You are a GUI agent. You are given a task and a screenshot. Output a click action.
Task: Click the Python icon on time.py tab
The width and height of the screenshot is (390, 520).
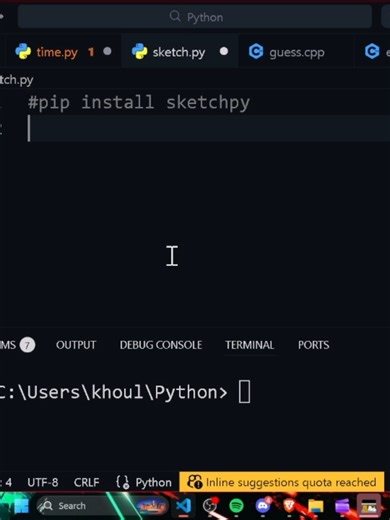(23, 52)
